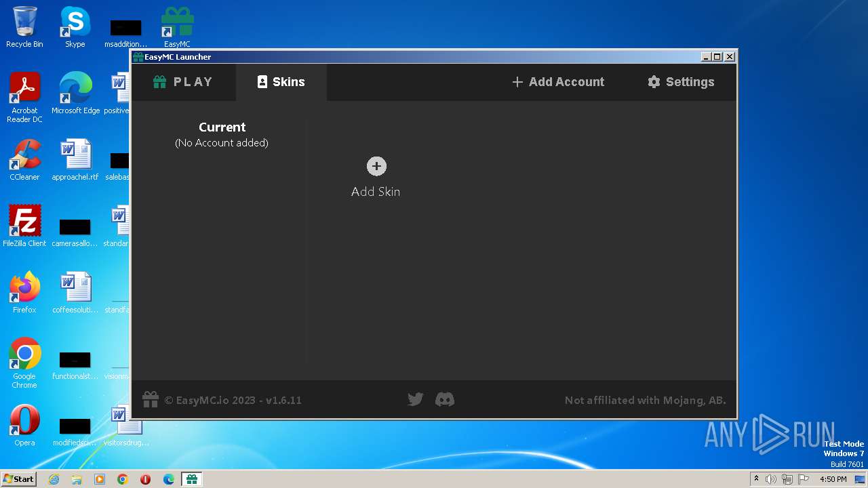Launch Opera from the taskbar

point(146,479)
